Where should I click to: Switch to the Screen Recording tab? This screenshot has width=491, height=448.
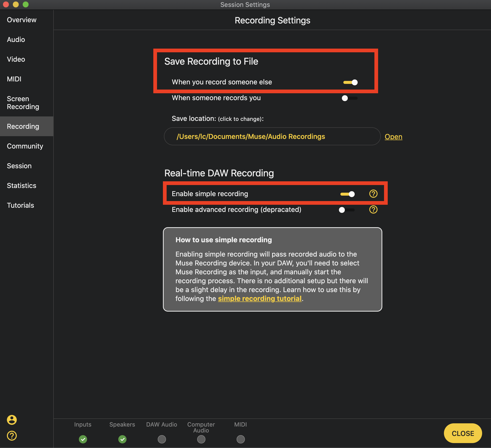23,103
